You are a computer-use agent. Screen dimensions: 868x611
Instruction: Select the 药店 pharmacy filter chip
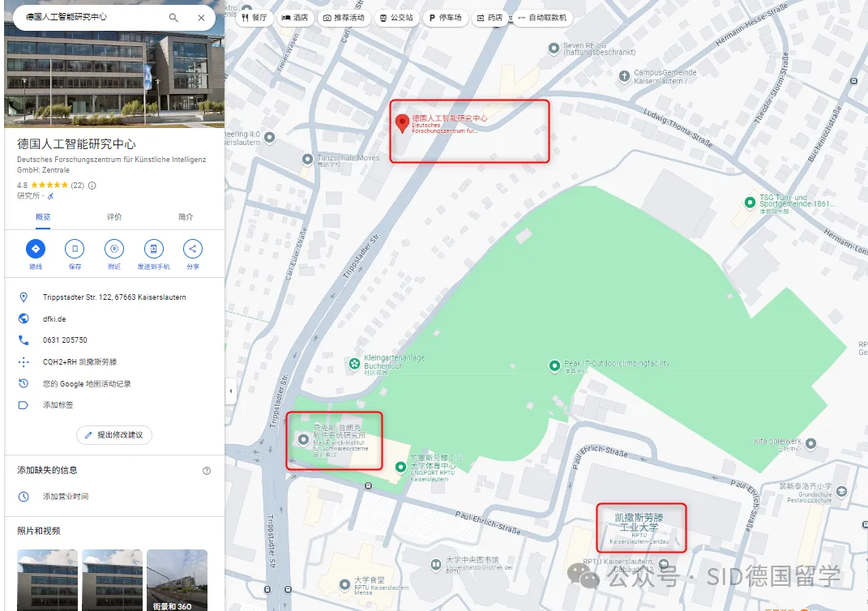492,17
